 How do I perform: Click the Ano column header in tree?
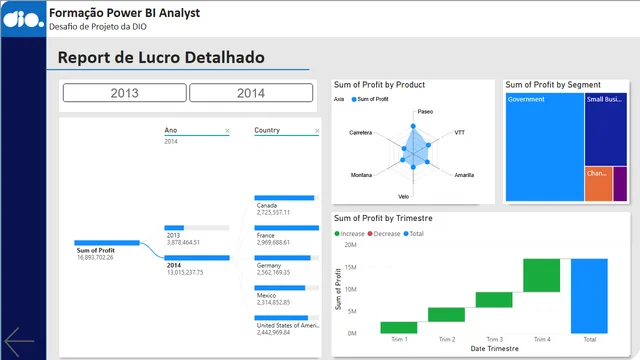click(x=171, y=130)
